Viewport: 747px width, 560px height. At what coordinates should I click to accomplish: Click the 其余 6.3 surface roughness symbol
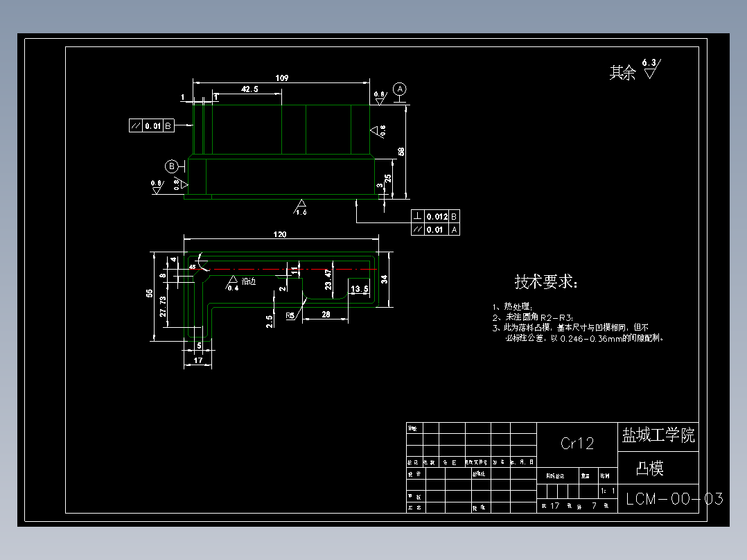tap(635, 71)
